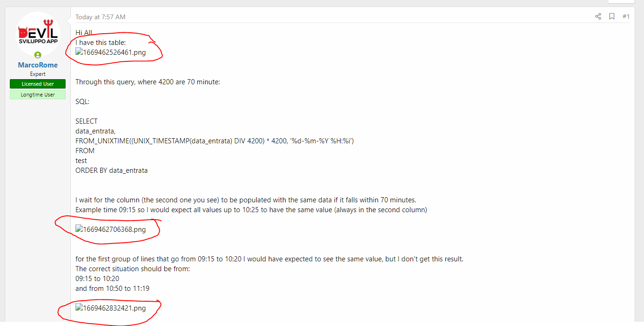Click the "SQL:" code block label
The width and height of the screenshot is (644, 326).
pyautogui.click(x=82, y=102)
